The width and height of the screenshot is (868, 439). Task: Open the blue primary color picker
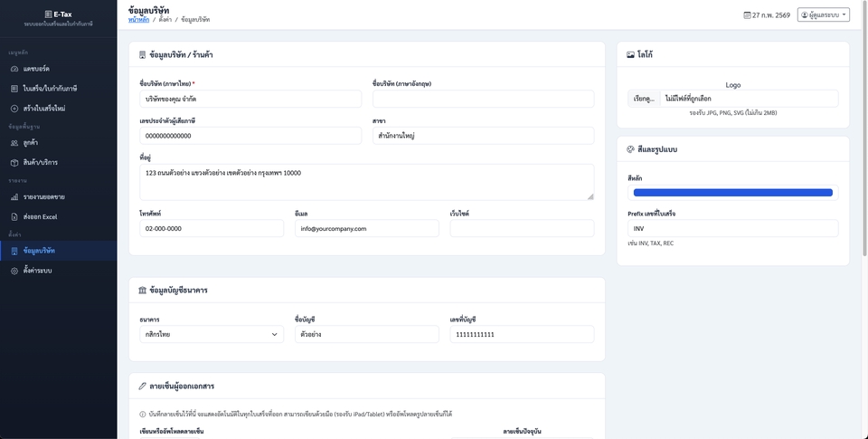[732, 193]
